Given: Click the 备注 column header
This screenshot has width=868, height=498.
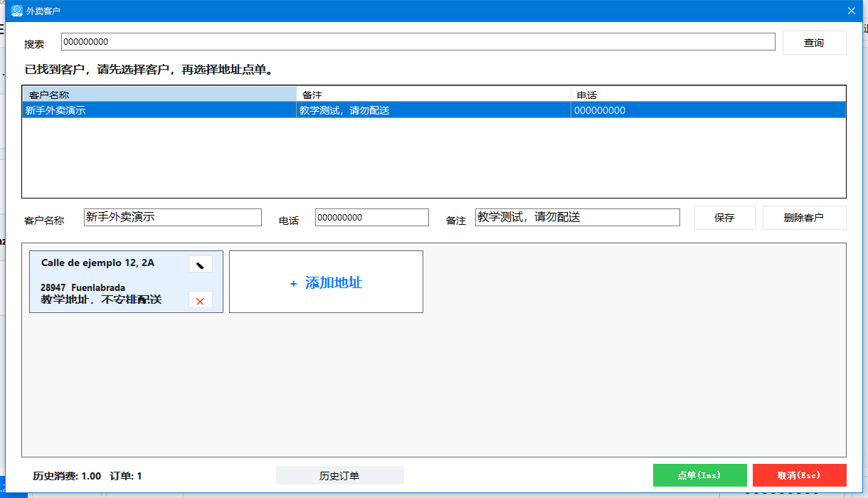Looking at the screenshot, I should click(434, 95).
